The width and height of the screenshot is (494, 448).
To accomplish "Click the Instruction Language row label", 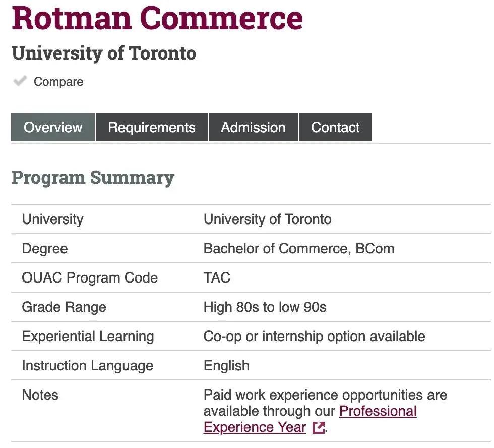I will pos(87,366).
